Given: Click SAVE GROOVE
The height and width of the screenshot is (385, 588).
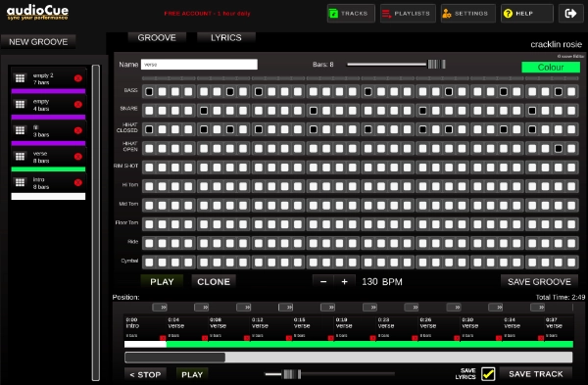Looking at the screenshot, I should click(539, 282).
